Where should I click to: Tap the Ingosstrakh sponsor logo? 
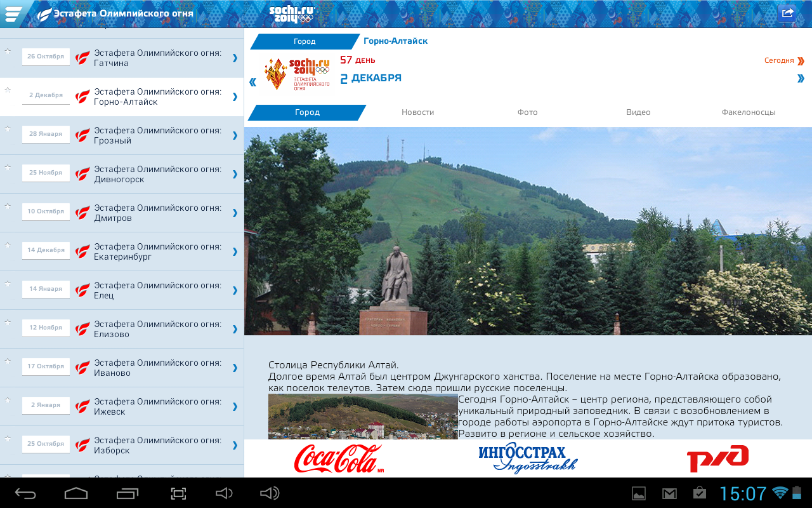coord(528,458)
